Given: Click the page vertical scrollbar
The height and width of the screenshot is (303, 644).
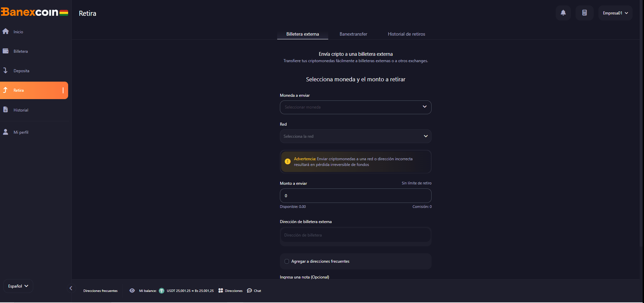Looking at the screenshot, I should point(641,124).
